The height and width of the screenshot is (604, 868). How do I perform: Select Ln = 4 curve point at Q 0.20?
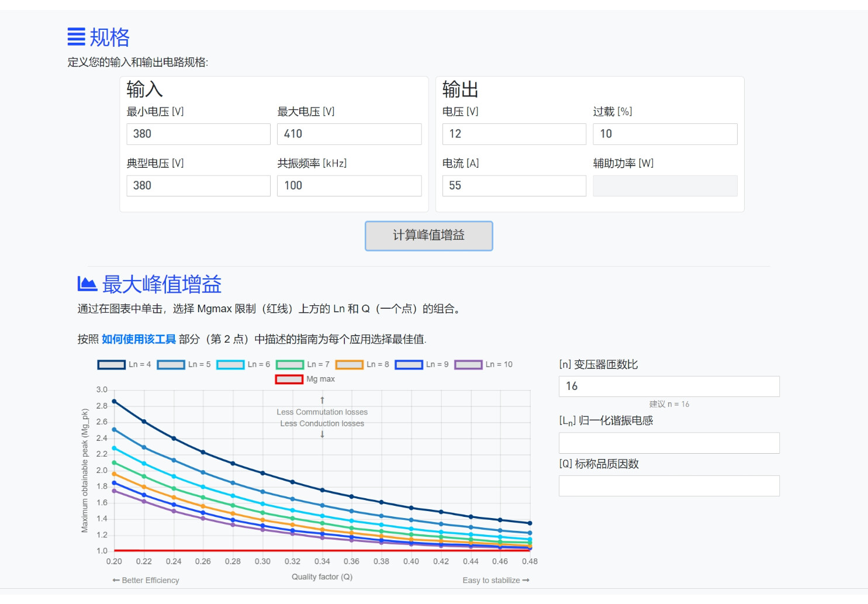click(x=114, y=402)
